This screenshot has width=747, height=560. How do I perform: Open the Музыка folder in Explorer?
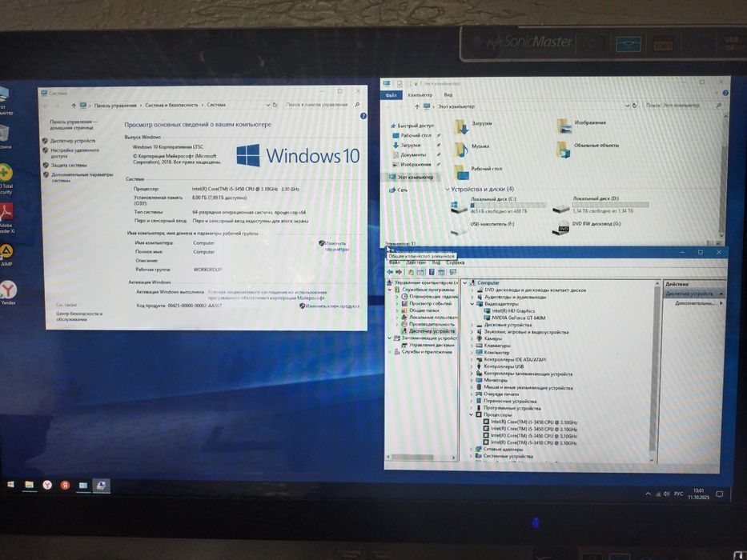tap(472, 148)
